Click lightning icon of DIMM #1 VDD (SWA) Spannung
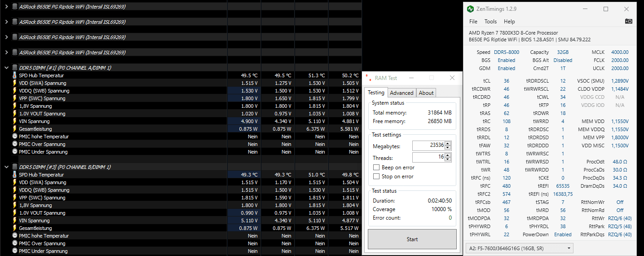 tap(14, 83)
